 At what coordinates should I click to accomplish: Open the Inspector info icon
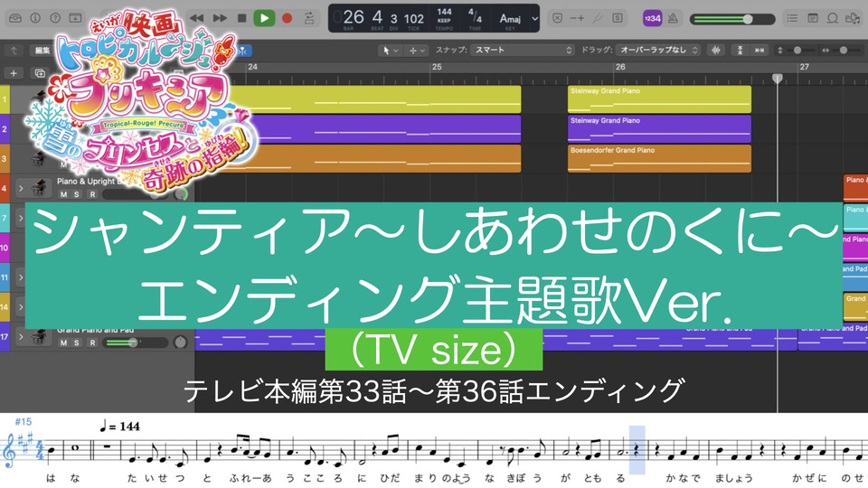coord(35,18)
